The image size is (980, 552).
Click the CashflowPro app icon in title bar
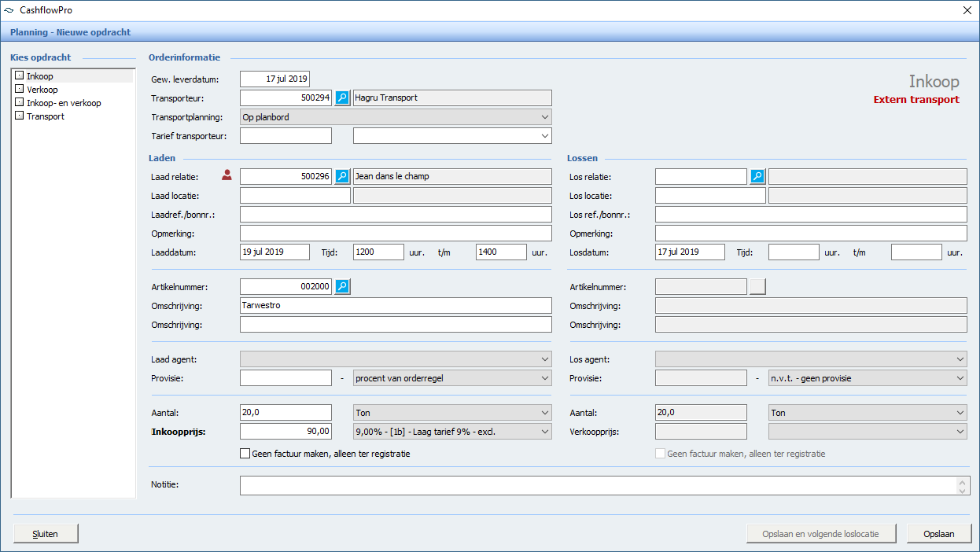9,10
